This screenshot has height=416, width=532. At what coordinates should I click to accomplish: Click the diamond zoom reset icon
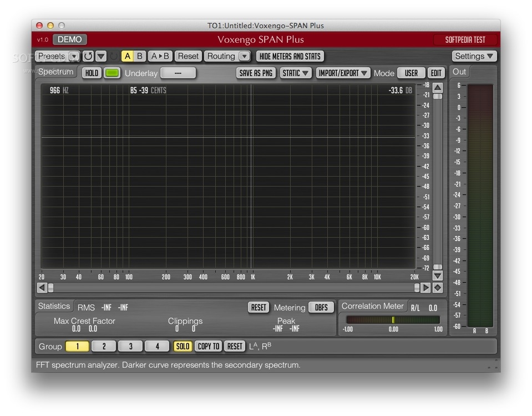pyautogui.click(x=438, y=288)
